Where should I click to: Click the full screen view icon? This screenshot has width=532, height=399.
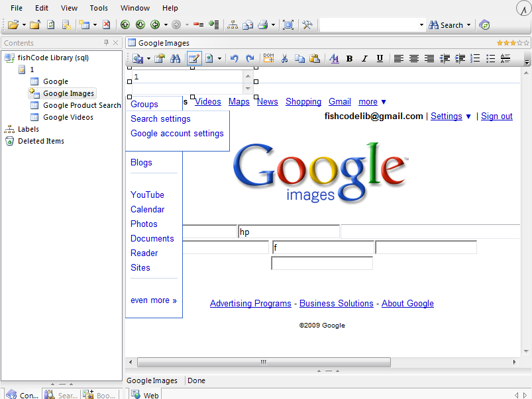pos(288,24)
